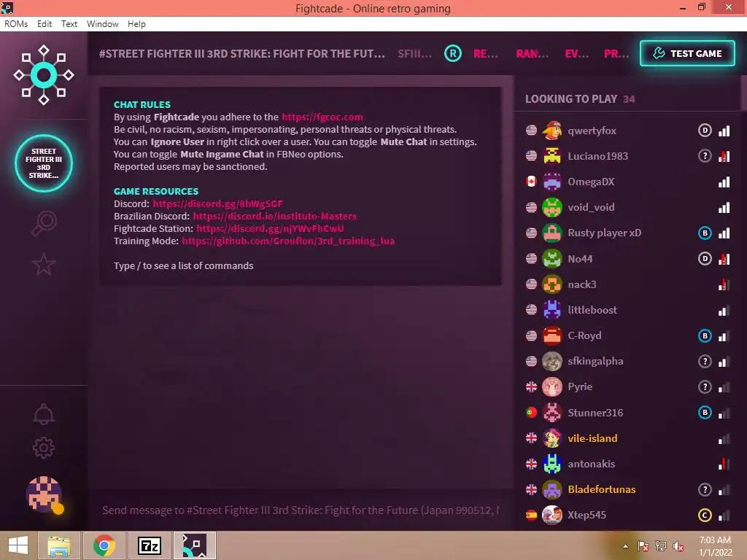This screenshot has height=560, width=747.
Task: Open the Edit menu
Action: click(44, 24)
